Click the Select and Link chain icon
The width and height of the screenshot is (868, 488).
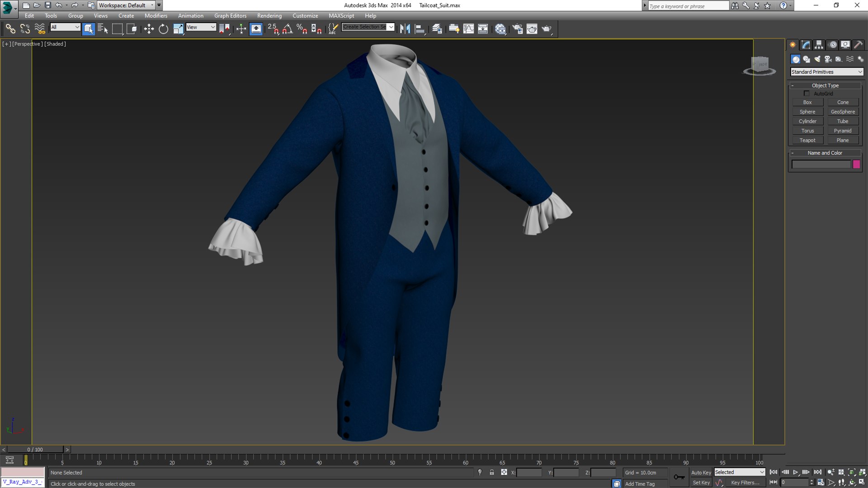tap(10, 29)
